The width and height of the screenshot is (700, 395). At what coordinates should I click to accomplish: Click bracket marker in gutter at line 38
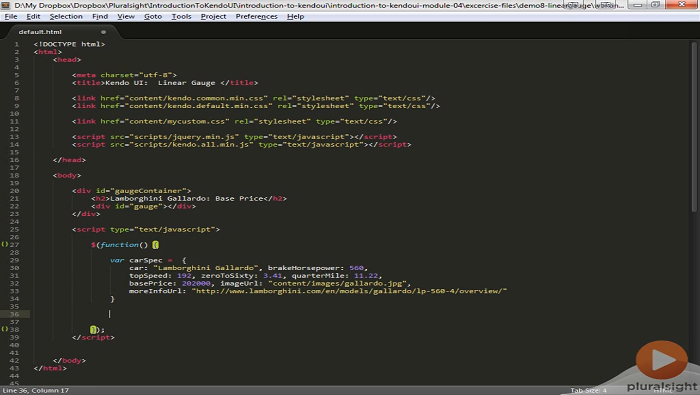pyautogui.click(x=4, y=329)
